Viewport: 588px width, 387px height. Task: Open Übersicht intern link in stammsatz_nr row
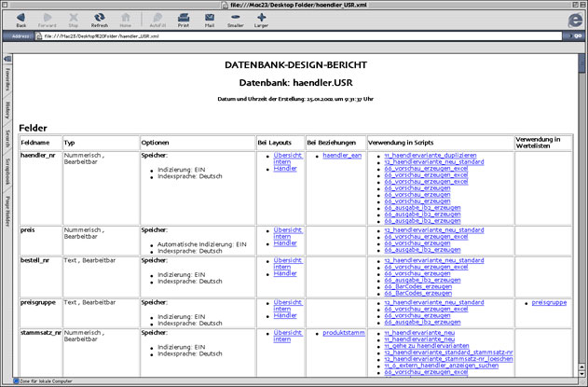coord(288,336)
